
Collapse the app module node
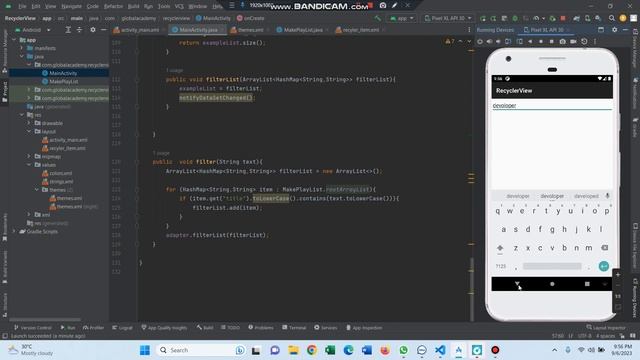pos(14,40)
